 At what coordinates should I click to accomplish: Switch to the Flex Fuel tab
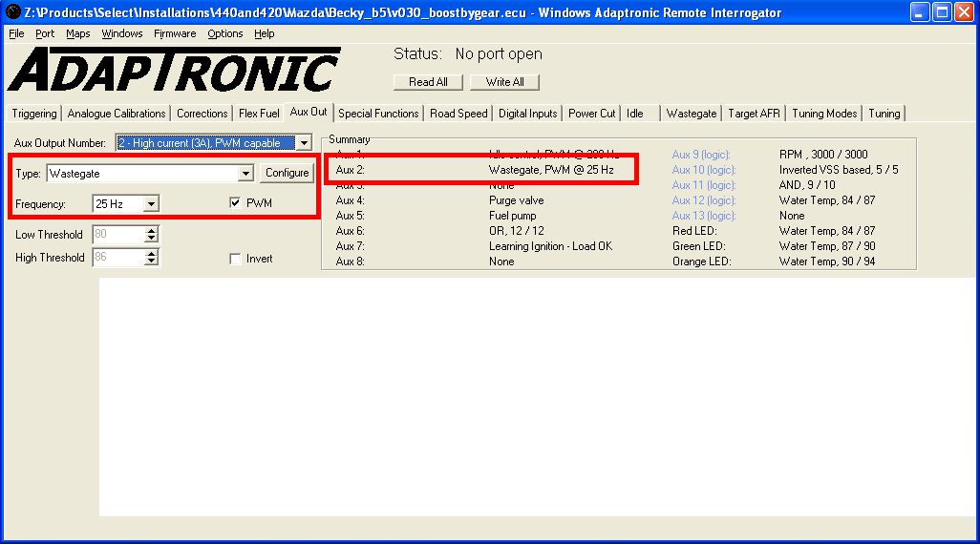pos(259,114)
